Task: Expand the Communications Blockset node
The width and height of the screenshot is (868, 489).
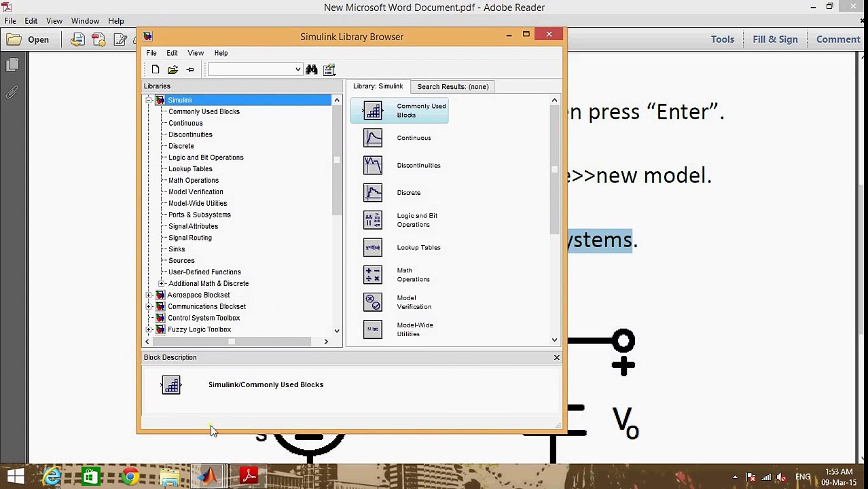Action: pos(149,306)
